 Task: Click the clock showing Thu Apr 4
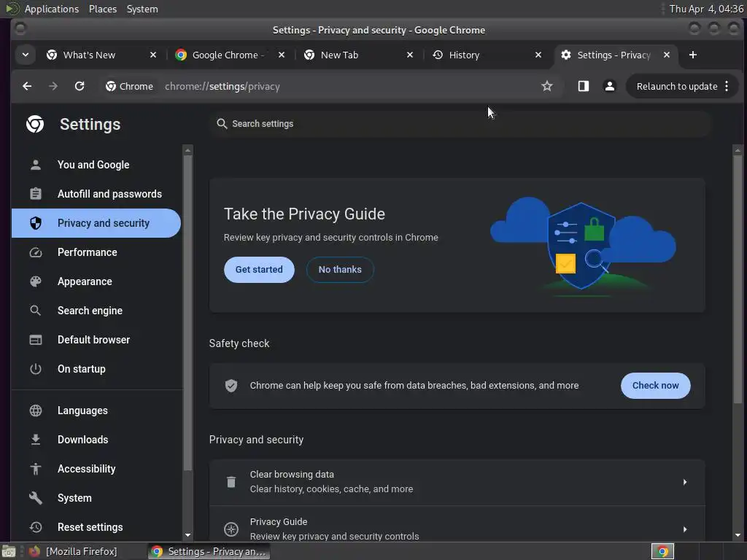[x=705, y=9]
